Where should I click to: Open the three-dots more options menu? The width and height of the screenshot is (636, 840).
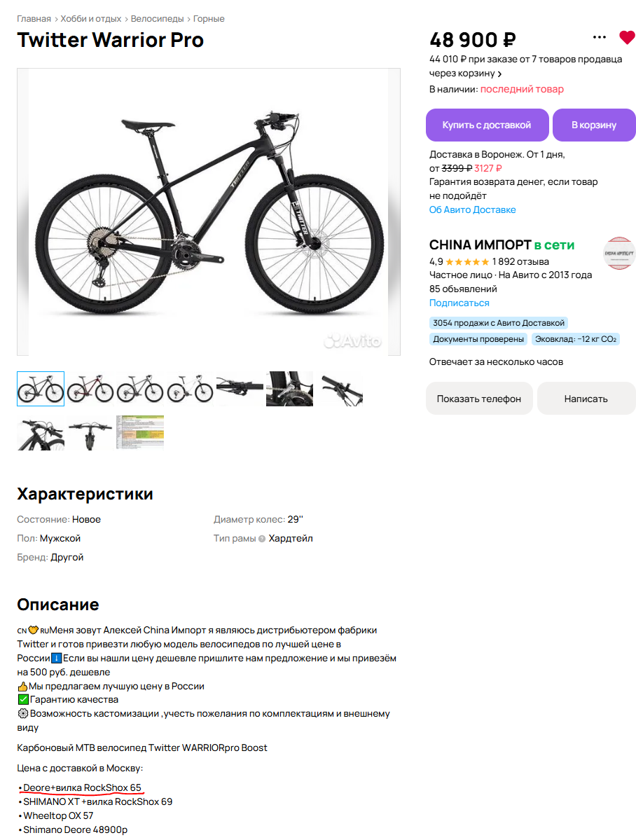[600, 37]
